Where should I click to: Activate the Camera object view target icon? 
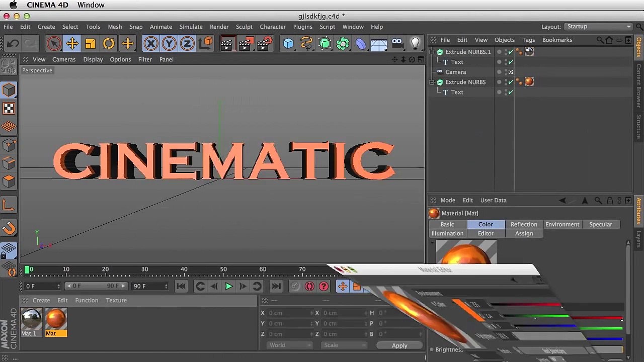click(511, 72)
